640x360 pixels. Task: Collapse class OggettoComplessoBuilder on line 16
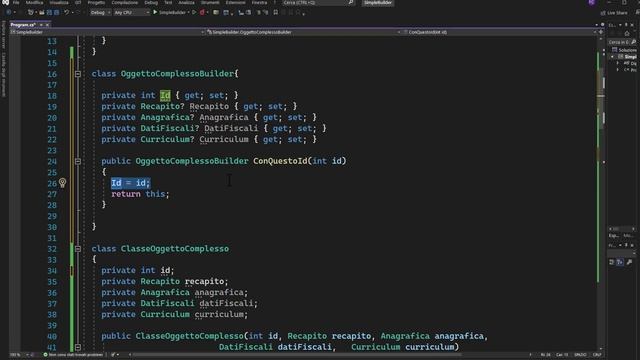78,74
